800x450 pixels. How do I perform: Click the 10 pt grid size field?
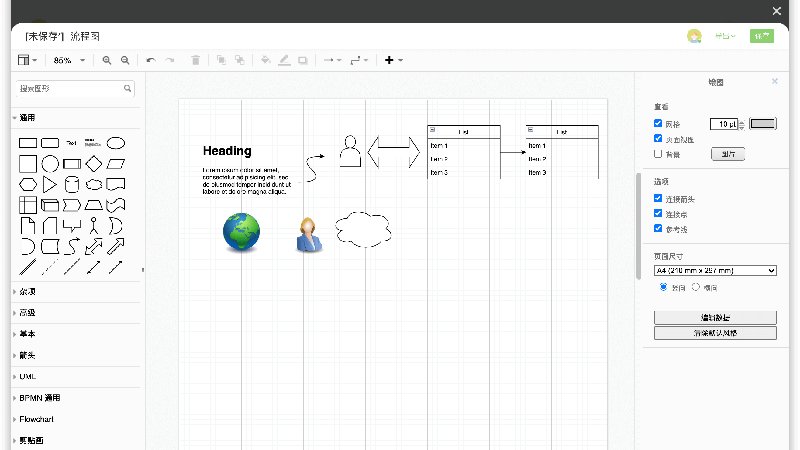(x=724, y=124)
